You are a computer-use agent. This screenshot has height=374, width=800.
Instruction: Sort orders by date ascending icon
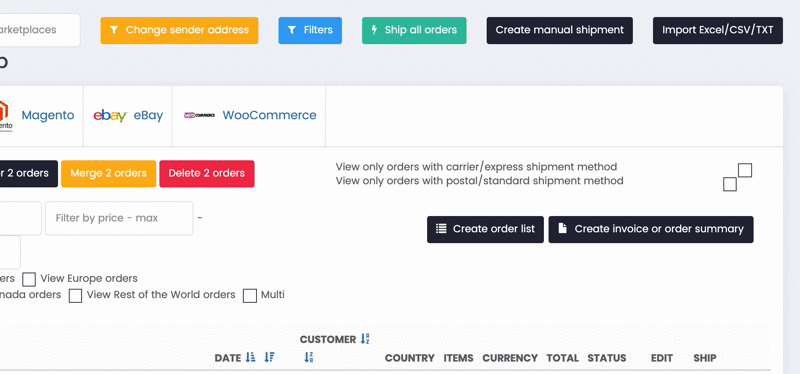click(x=250, y=357)
